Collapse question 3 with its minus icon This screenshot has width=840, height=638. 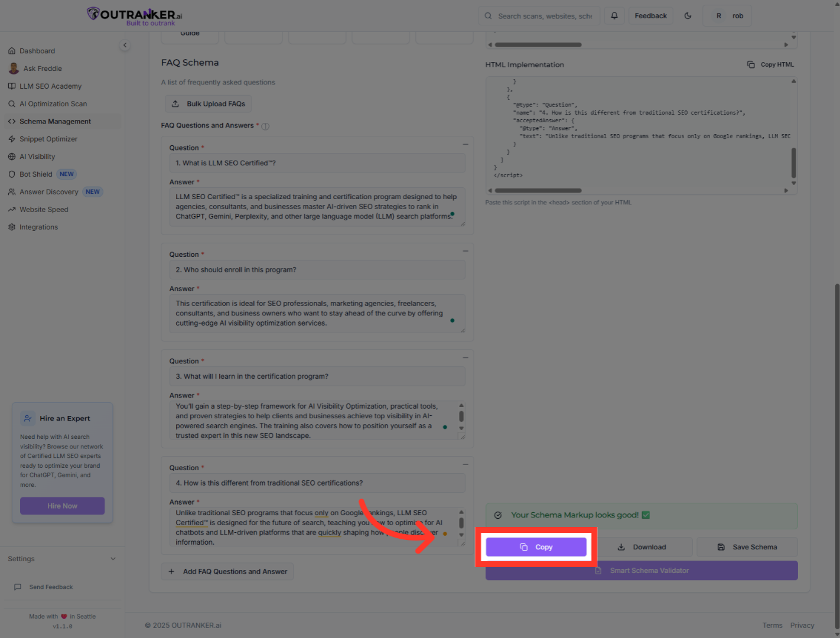point(465,357)
